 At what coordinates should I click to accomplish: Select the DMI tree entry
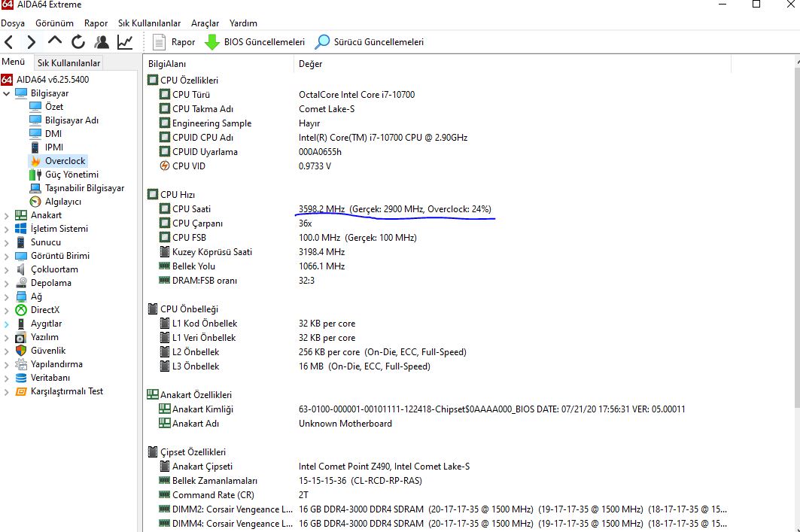tap(53, 134)
